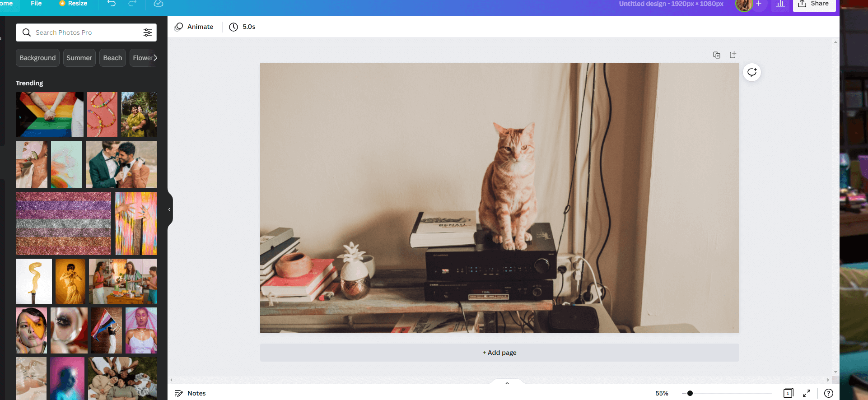Click the horizontal canvas scrollbar

tap(499, 380)
